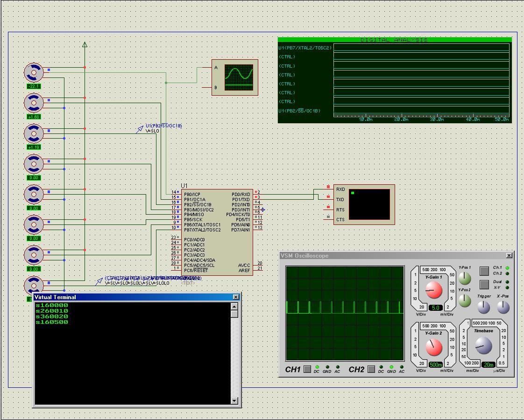Screen dimensions: 524x420
Task: Click the Virtual Terminal scroll up arrow
Action: (234, 306)
